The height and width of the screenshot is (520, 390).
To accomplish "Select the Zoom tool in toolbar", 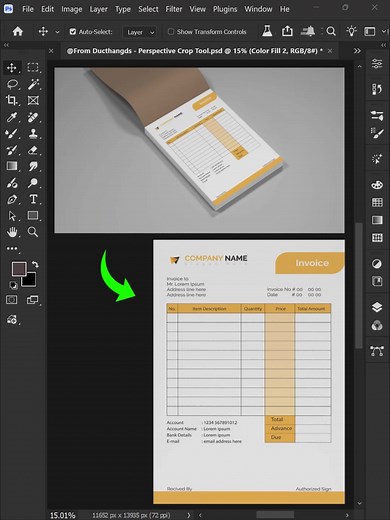I will 33,232.
